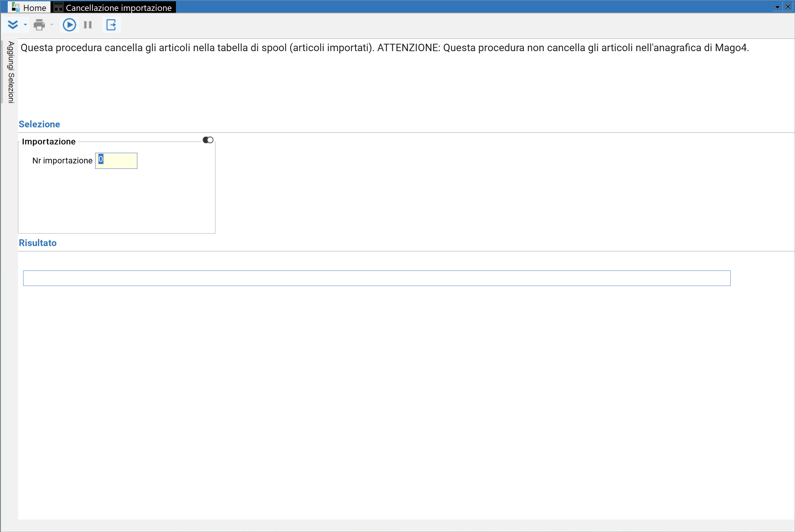Screen dimensions: 795x532
Task: Focus the Nr importazione input field
Action: 116,161
